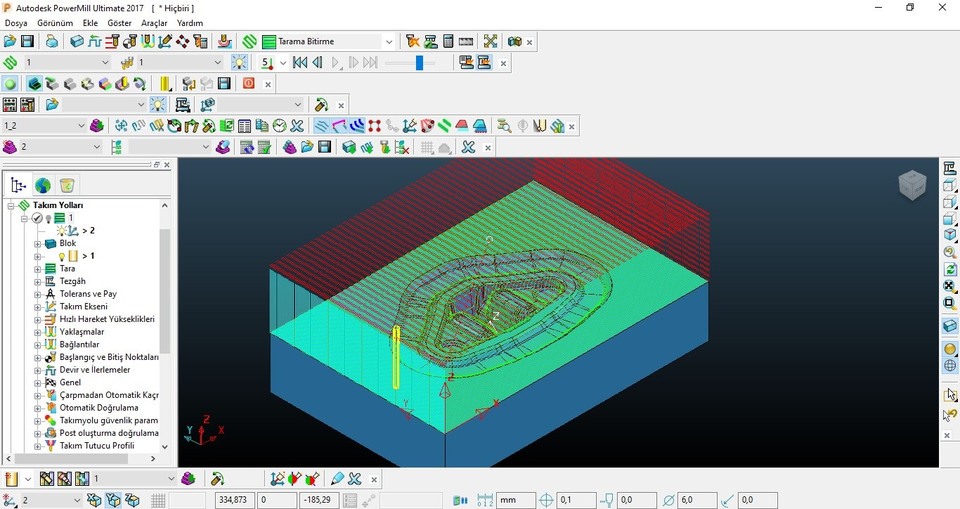Viewport: 960px width, 509px height.
Task: Select Bağlantılar tree item
Action: [79, 344]
